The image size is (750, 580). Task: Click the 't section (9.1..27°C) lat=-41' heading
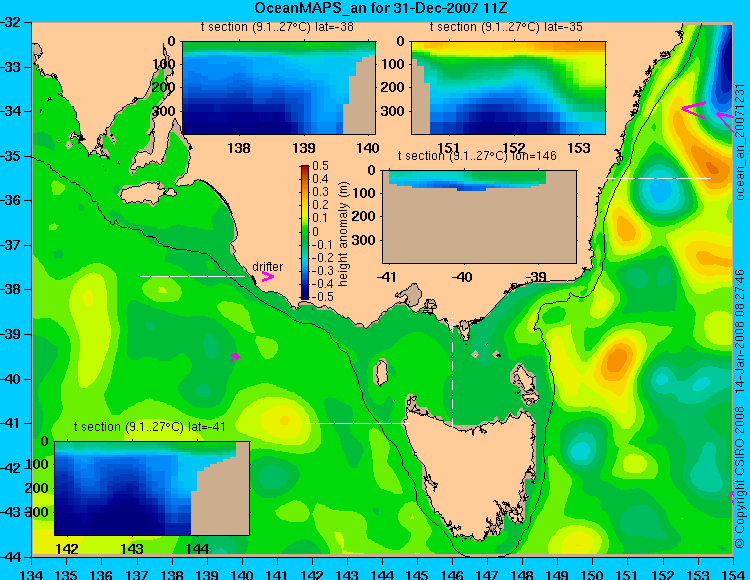point(150,427)
